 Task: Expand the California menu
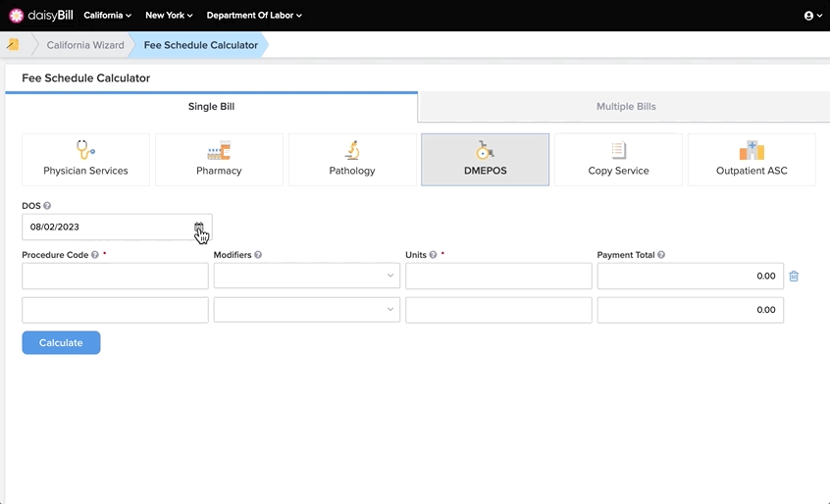tap(108, 16)
